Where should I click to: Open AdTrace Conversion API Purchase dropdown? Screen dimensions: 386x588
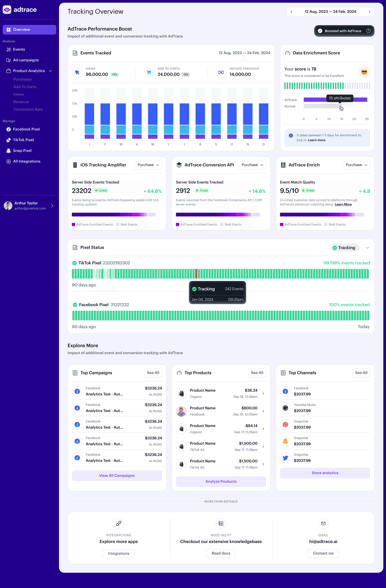click(x=252, y=165)
